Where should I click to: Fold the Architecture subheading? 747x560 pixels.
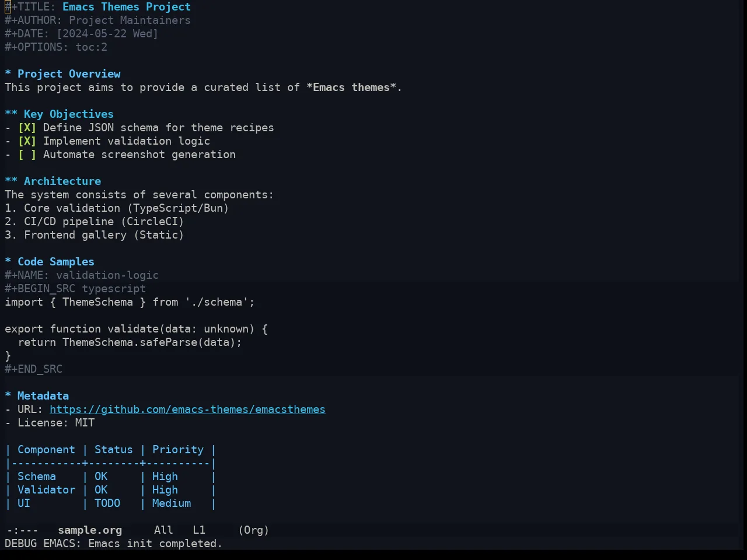(53, 181)
